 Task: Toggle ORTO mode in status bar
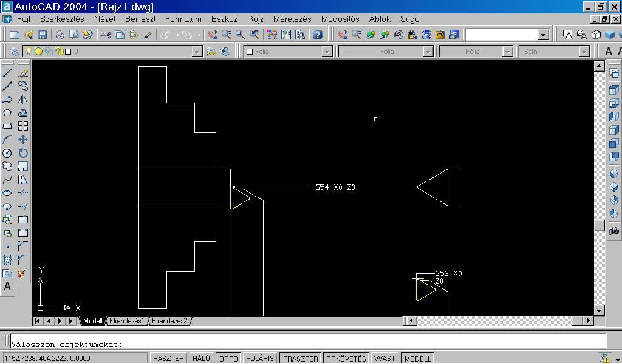[228, 359]
